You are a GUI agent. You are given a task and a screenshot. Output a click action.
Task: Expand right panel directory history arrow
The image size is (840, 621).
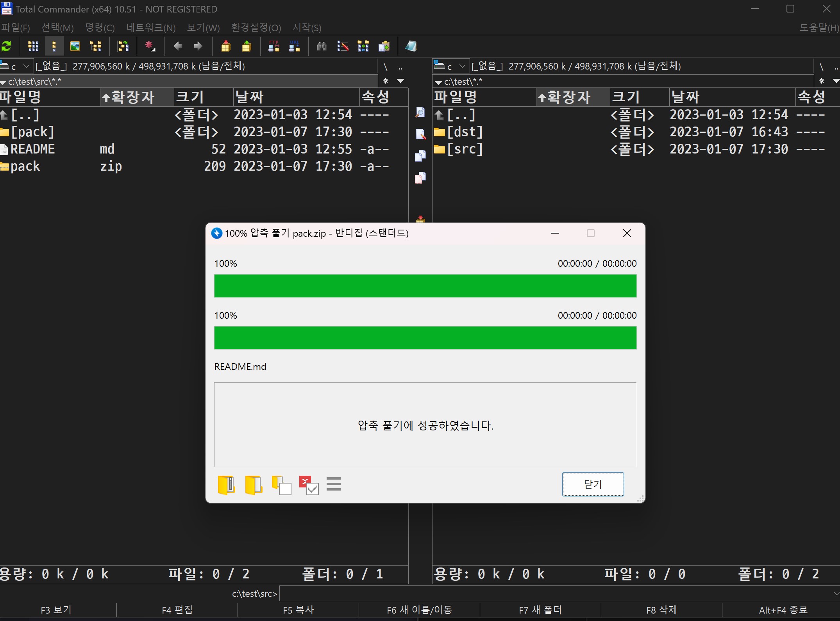835,81
